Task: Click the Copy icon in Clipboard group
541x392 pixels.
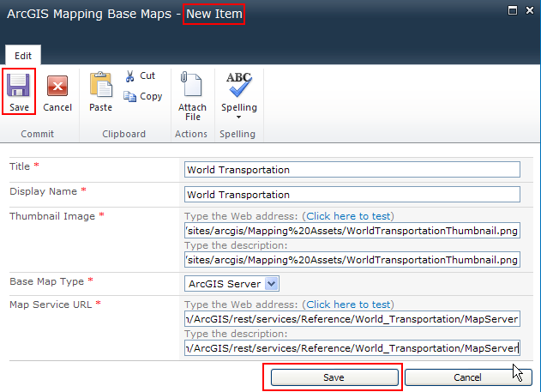Action: 131,97
